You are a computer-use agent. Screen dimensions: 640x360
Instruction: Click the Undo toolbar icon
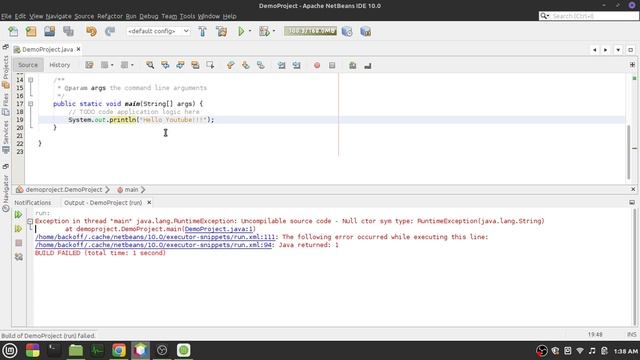[x=91, y=31]
